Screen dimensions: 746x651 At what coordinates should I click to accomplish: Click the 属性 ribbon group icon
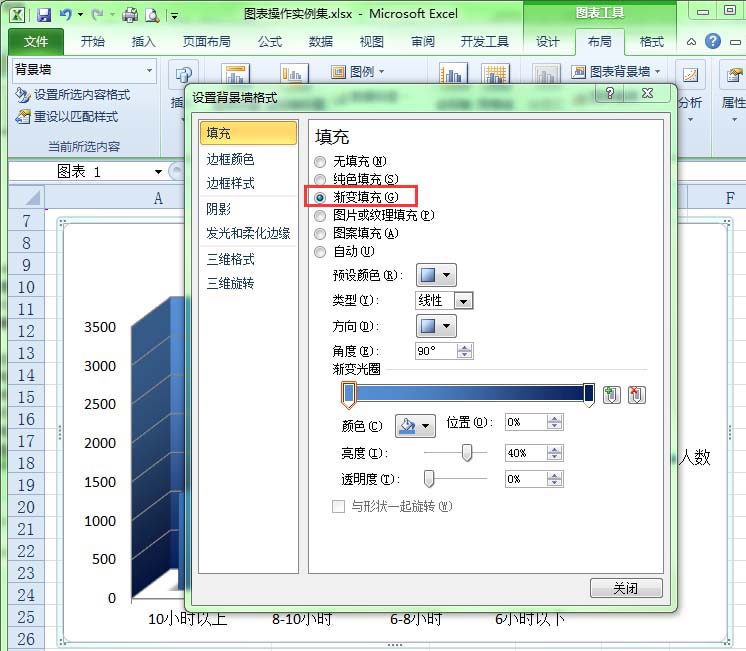tap(734, 75)
